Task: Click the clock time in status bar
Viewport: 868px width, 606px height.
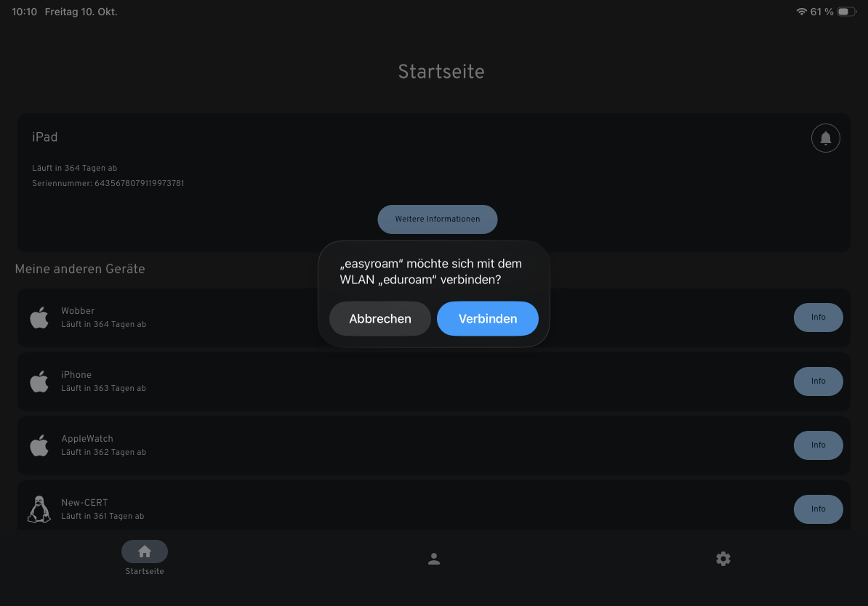Action: [25, 12]
